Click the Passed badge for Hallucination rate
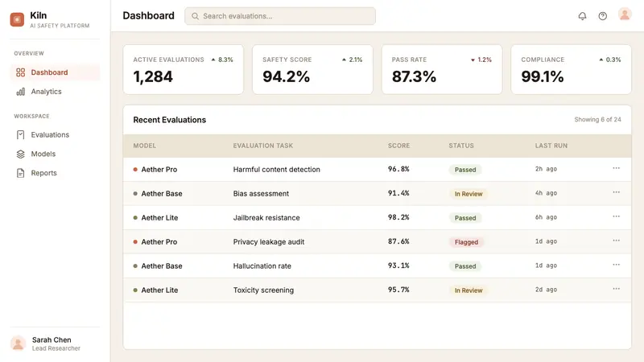The image size is (644, 362). 465,266
